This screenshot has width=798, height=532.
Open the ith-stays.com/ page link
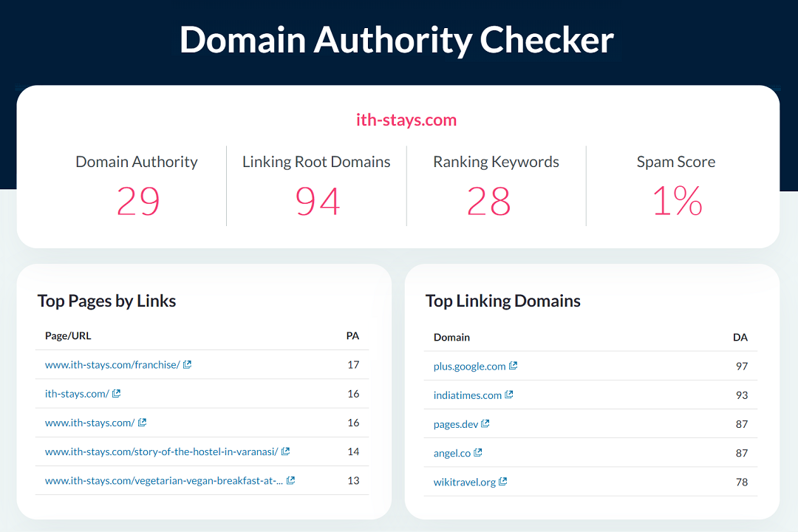[77, 394]
